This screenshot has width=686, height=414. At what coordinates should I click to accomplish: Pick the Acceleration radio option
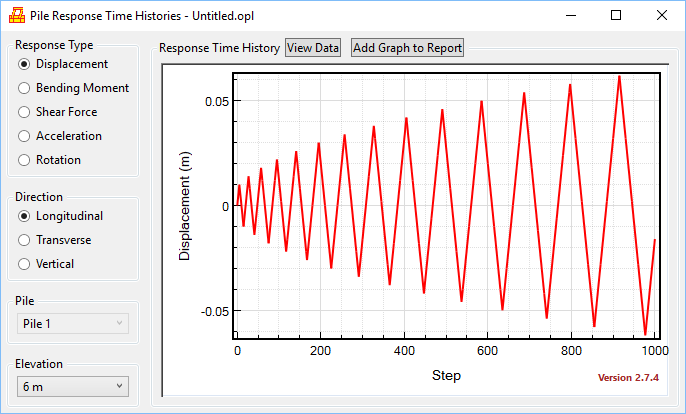[25, 136]
